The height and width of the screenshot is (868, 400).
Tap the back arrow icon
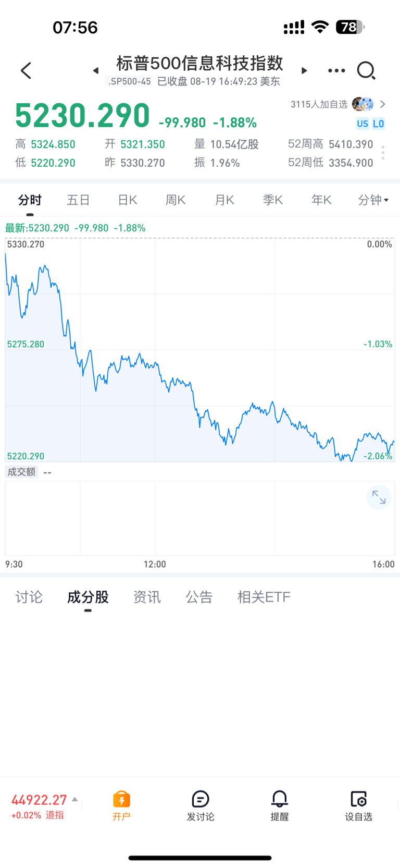(x=26, y=70)
